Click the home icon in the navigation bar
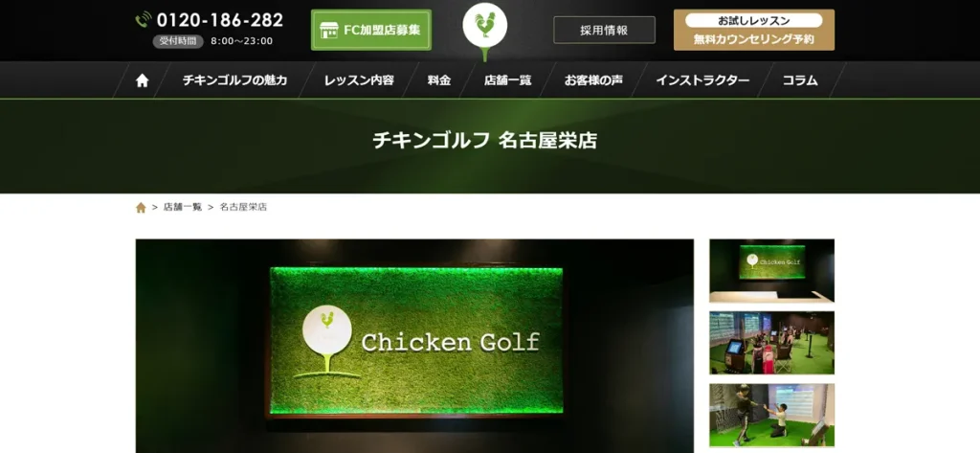Screen dimensions: 980x453 click(142, 80)
